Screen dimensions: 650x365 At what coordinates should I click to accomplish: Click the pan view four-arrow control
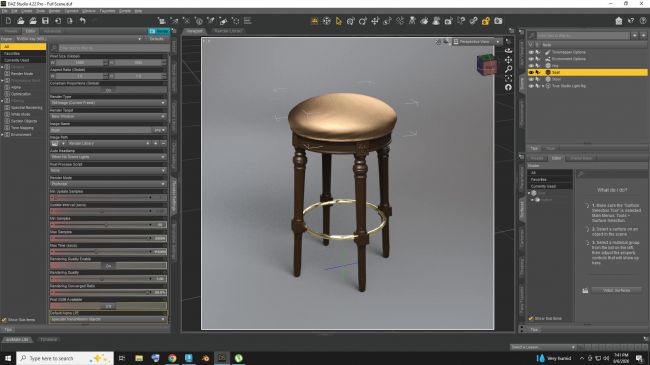pyautogui.click(x=508, y=60)
